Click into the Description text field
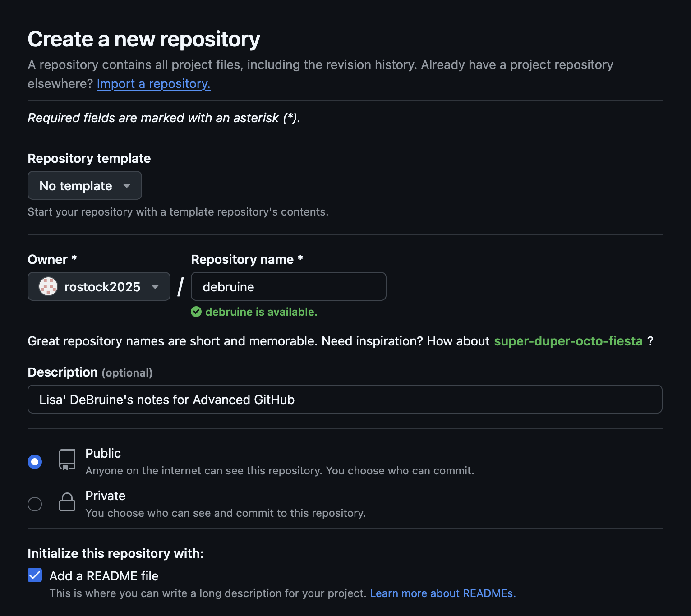 coord(345,399)
